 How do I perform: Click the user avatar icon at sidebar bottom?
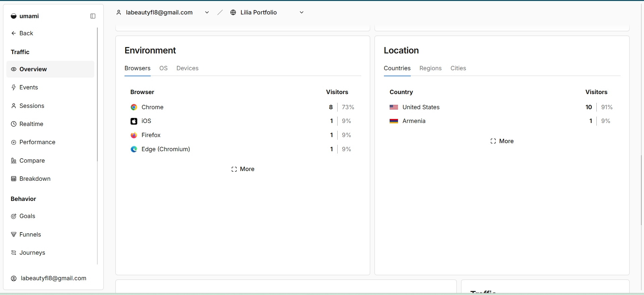[x=13, y=278]
